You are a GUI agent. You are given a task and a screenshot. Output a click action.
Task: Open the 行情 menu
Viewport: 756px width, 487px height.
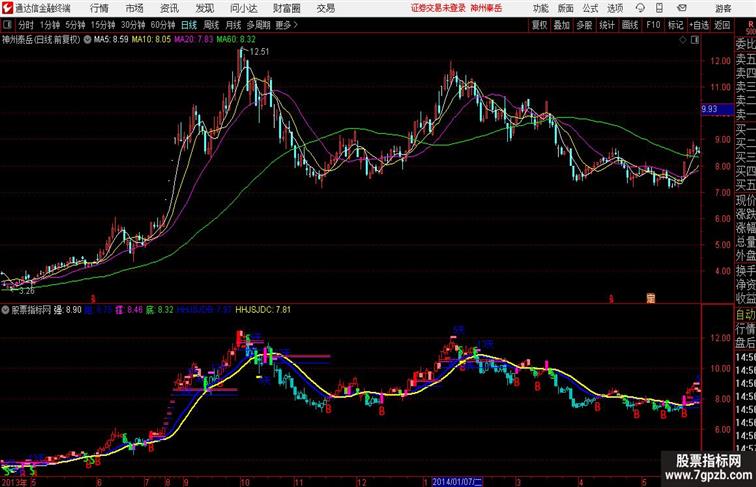[99, 8]
